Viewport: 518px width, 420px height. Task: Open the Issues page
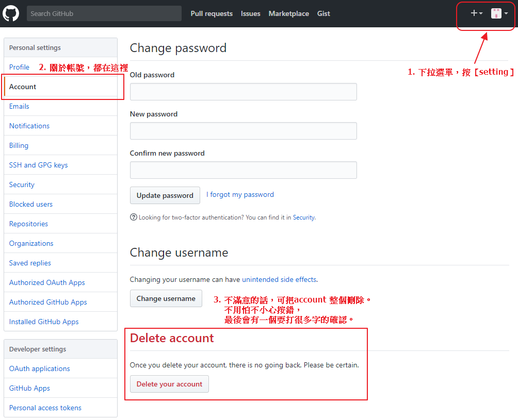click(x=250, y=13)
